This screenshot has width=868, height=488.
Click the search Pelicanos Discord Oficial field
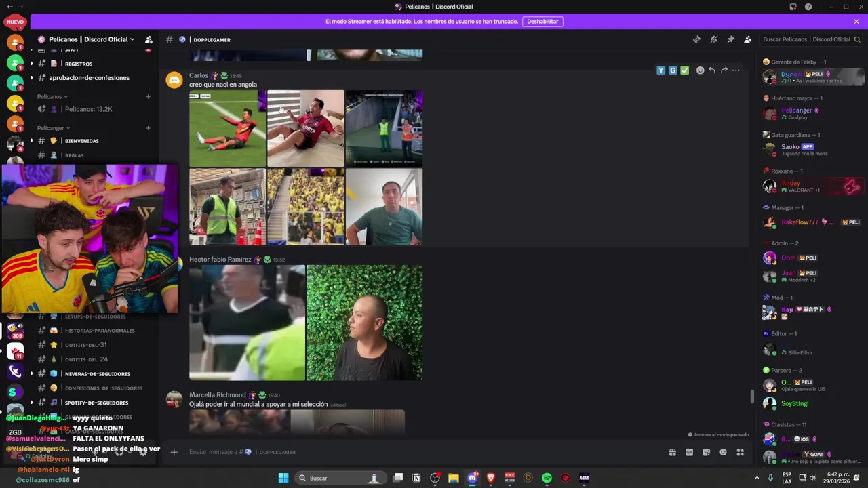point(810,39)
